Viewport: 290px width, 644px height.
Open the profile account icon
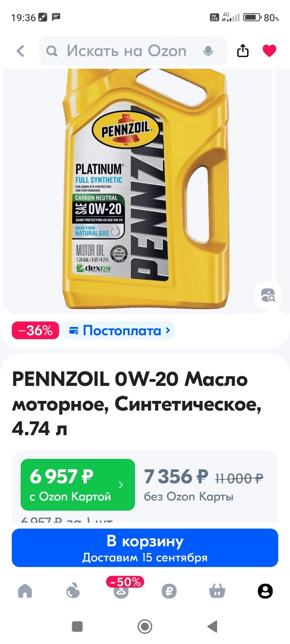[265, 591]
